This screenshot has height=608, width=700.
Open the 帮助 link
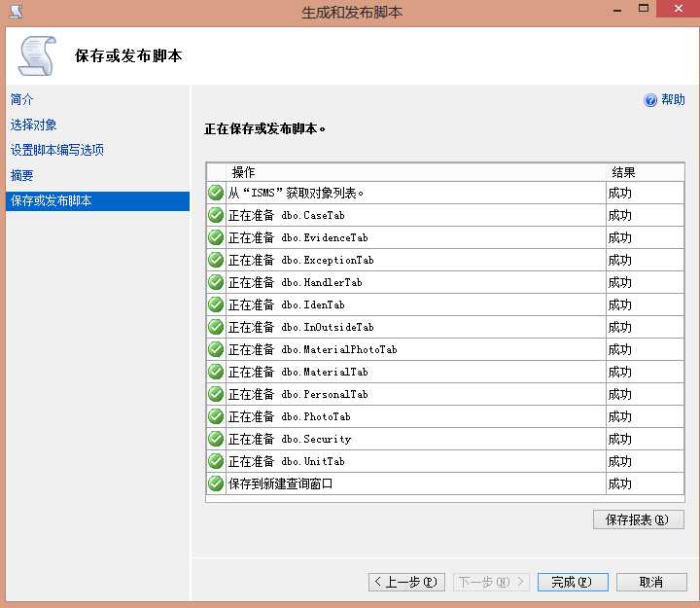coord(673,99)
